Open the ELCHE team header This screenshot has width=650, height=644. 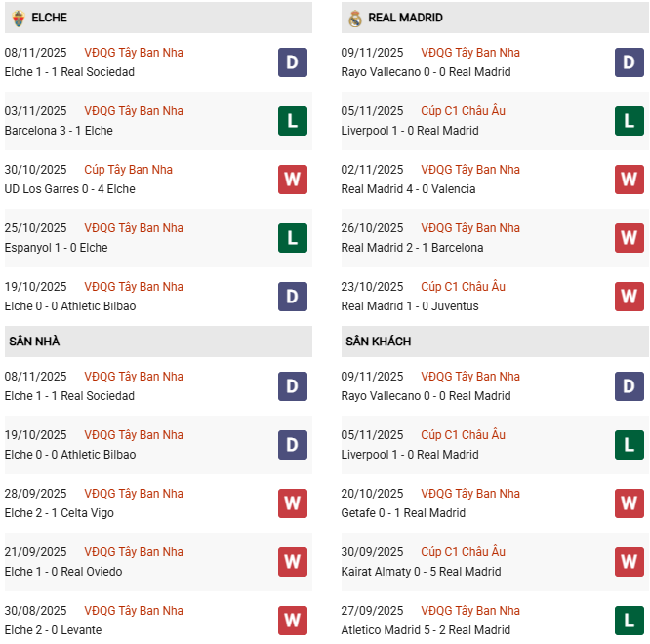click(x=49, y=18)
